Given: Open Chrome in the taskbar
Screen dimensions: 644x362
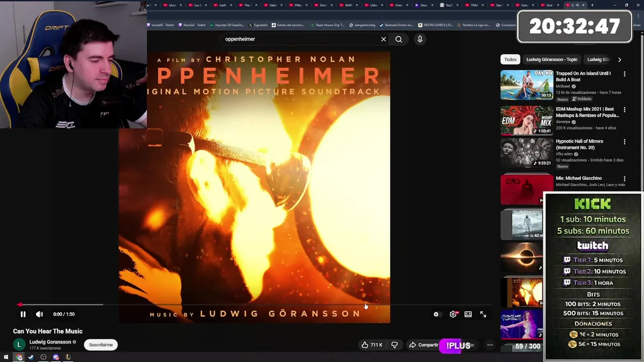Looking at the screenshot, I should 19,357.
